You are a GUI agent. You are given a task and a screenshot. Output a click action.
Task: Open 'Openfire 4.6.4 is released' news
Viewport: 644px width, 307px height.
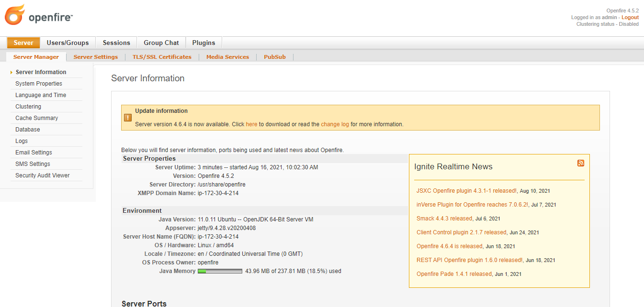coord(449,246)
